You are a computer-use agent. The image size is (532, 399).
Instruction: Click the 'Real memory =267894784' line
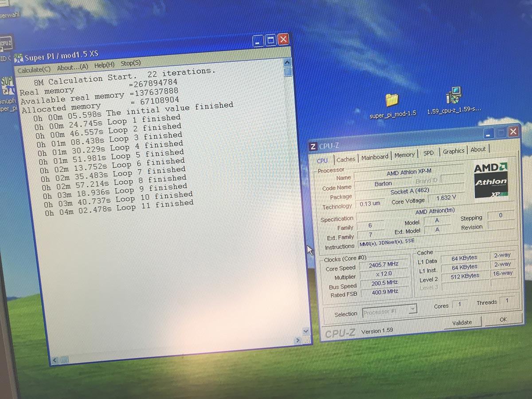tap(98, 87)
